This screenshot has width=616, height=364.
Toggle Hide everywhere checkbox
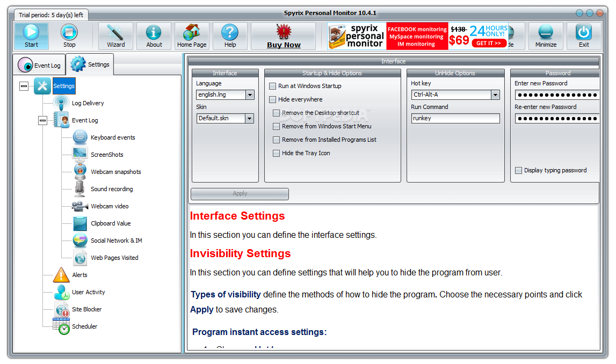(272, 99)
